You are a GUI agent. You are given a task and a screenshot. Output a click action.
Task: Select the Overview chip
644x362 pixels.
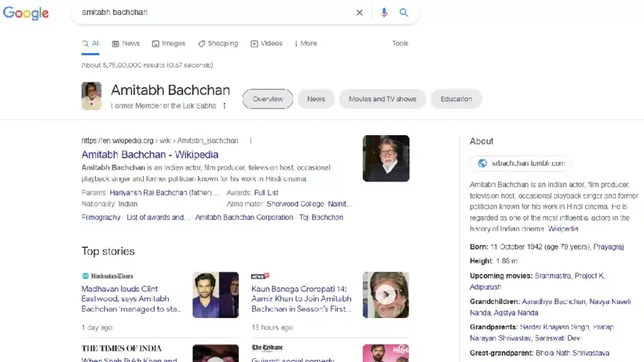[x=268, y=99]
